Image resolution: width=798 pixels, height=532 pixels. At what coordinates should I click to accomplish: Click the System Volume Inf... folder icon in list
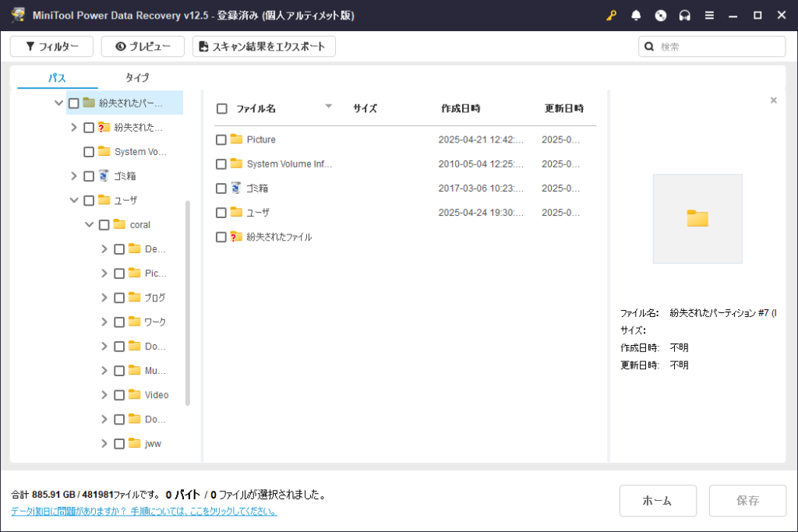pos(236,164)
